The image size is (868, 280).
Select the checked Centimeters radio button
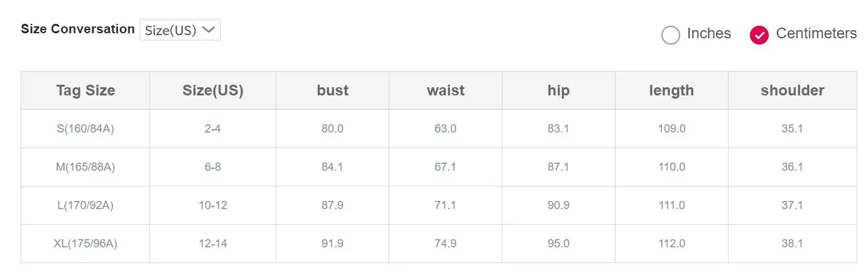(x=759, y=35)
